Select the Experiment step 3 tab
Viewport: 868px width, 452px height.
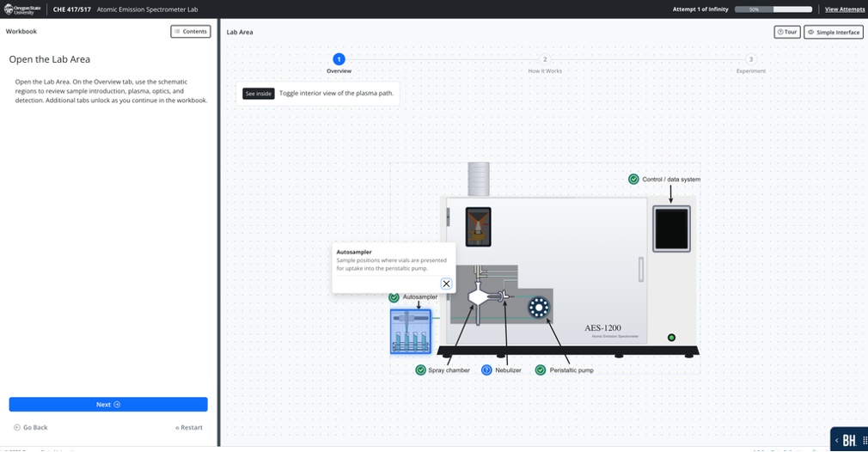pyautogui.click(x=750, y=59)
